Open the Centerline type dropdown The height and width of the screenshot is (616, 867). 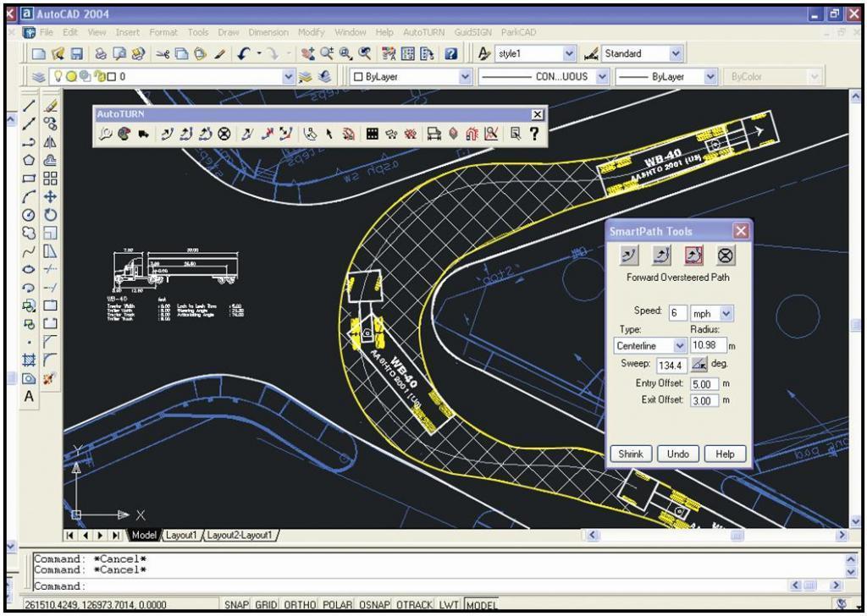[680, 346]
